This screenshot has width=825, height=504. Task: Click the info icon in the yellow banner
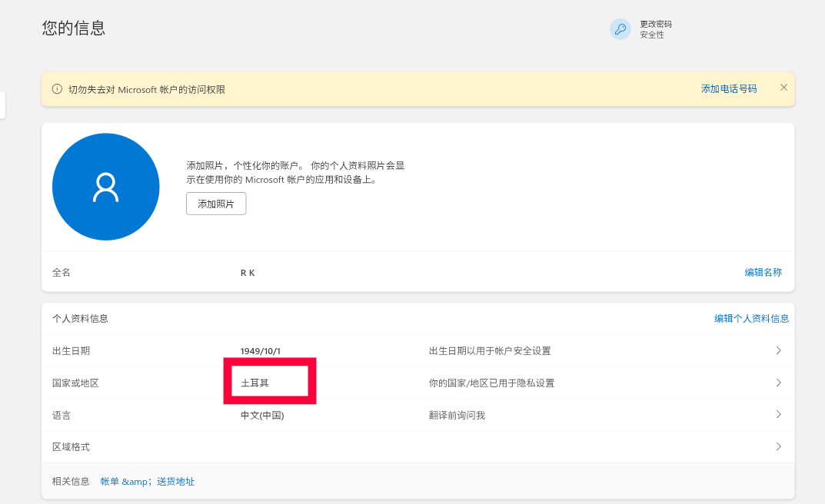pos(57,89)
